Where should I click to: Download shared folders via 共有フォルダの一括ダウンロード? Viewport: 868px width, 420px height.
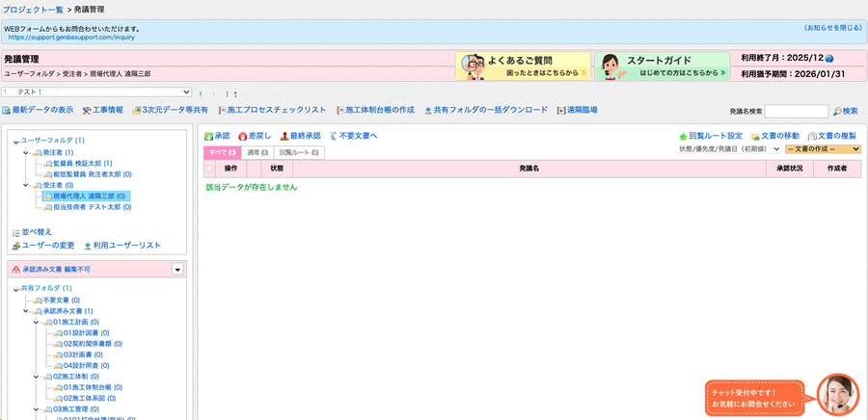pyautogui.click(x=428, y=111)
